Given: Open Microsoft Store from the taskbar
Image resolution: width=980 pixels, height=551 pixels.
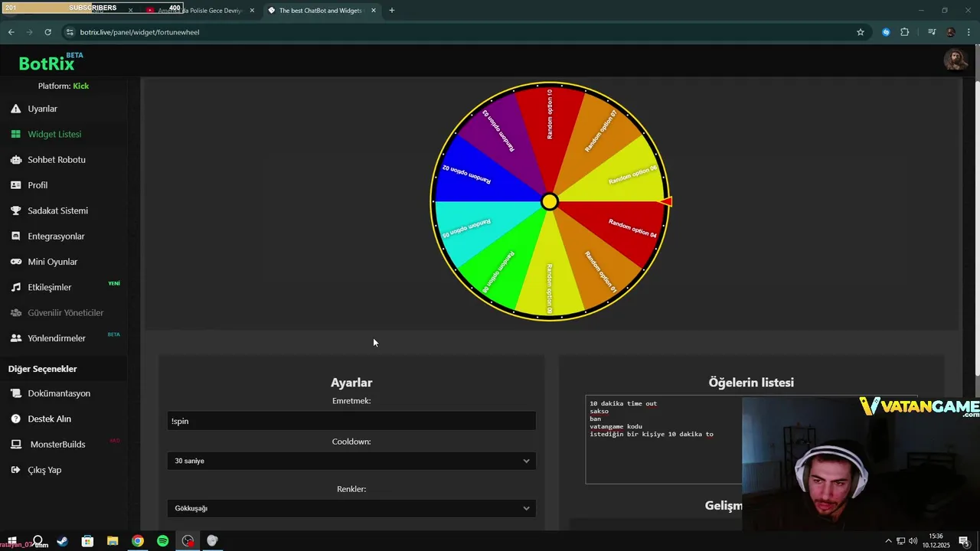Looking at the screenshot, I should tap(87, 541).
